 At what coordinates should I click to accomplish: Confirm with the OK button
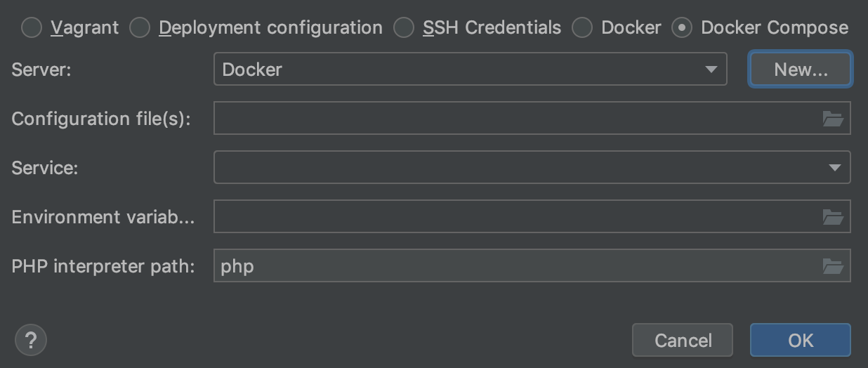click(x=800, y=341)
